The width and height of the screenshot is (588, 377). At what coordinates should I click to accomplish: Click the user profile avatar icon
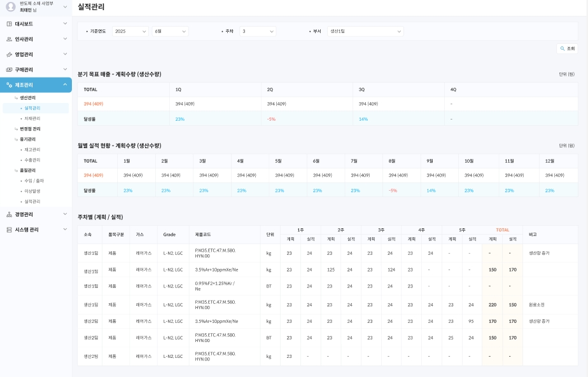(x=10, y=7)
